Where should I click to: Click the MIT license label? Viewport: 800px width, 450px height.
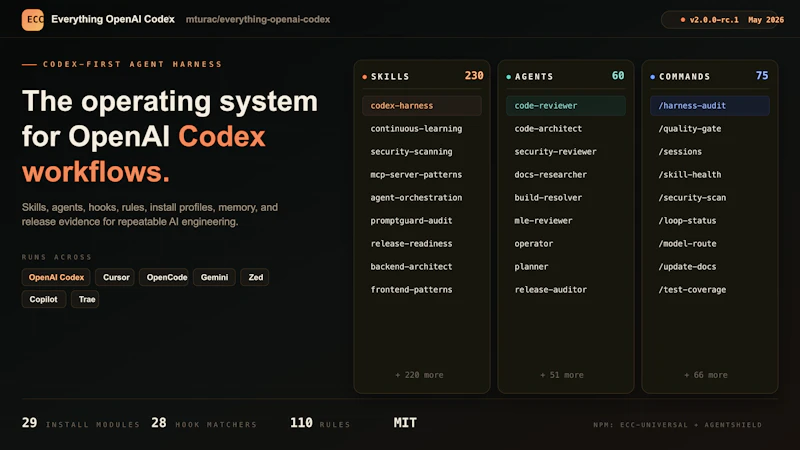405,423
